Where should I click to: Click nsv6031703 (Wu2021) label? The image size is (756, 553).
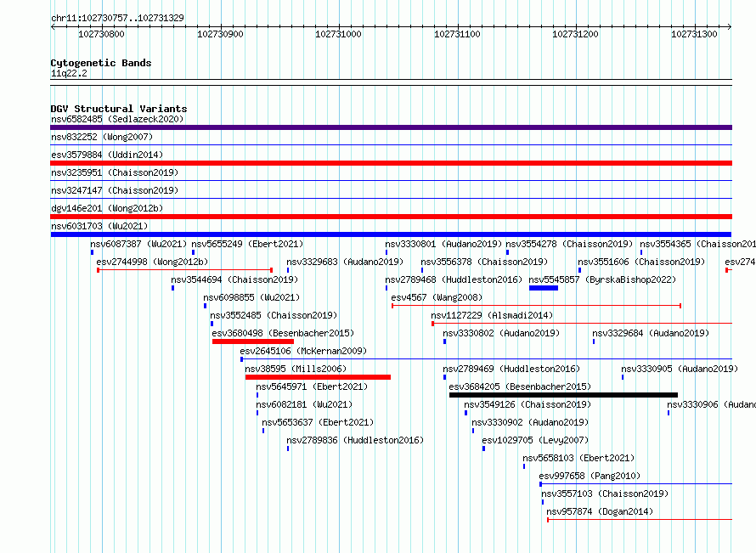[99, 226]
